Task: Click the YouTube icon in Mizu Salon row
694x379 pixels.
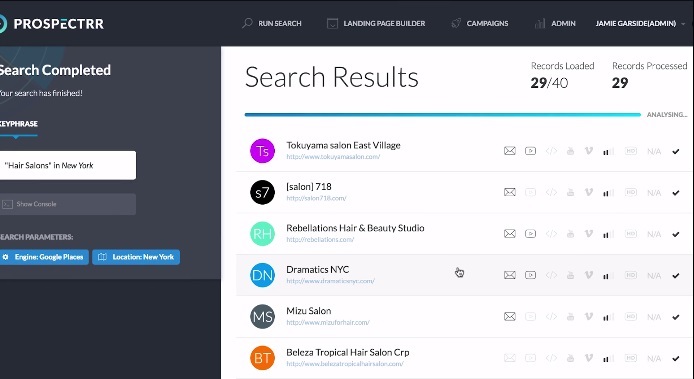Action: point(571,317)
